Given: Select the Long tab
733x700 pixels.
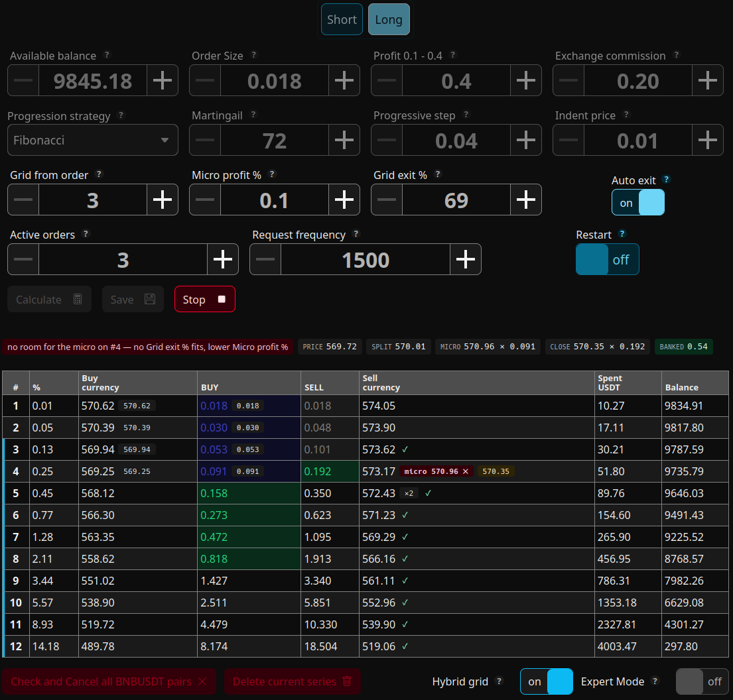Looking at the screenshot, I should [x=389, y=19].
